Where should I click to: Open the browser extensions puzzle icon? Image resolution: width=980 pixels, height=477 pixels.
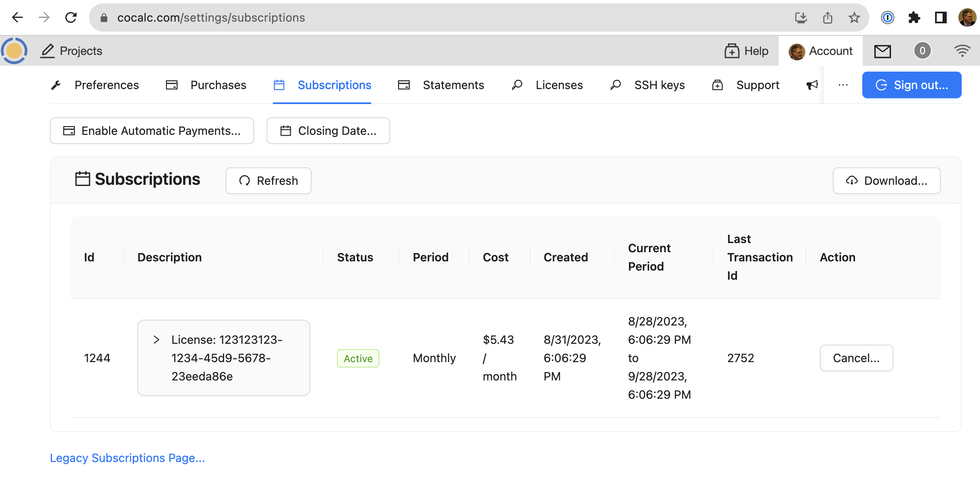[x=914, y=17]
